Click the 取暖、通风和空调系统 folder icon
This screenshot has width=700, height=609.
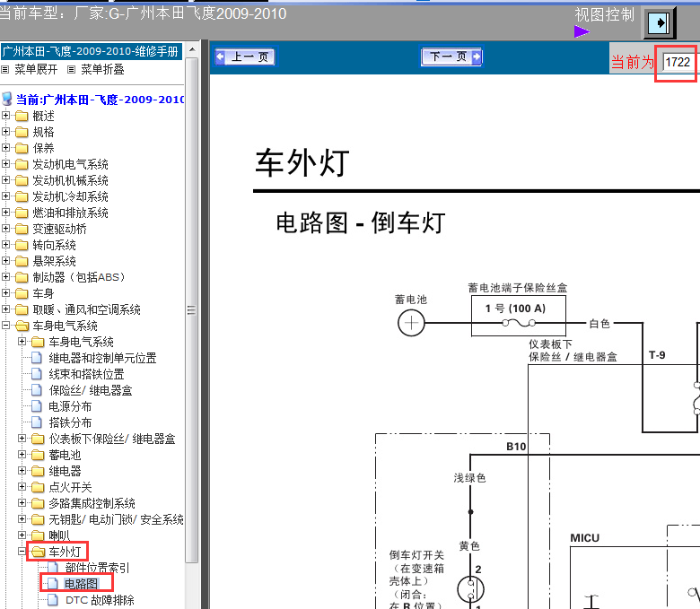click(22, 309)
